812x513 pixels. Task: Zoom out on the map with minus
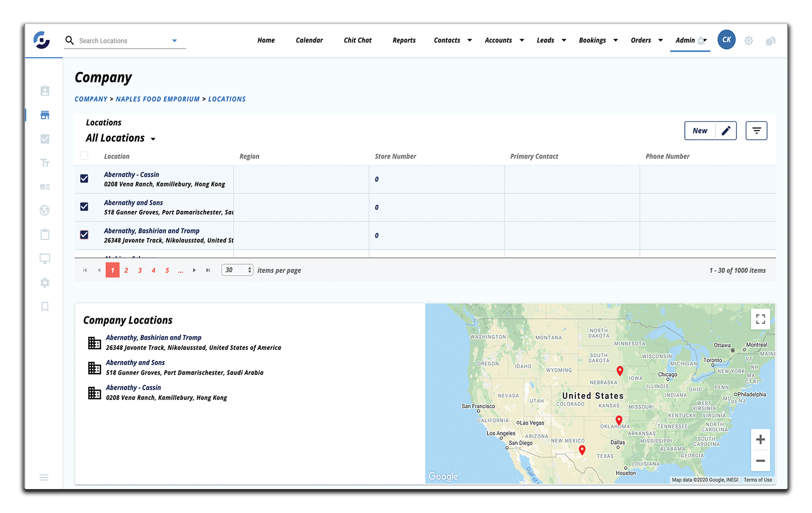760,461
